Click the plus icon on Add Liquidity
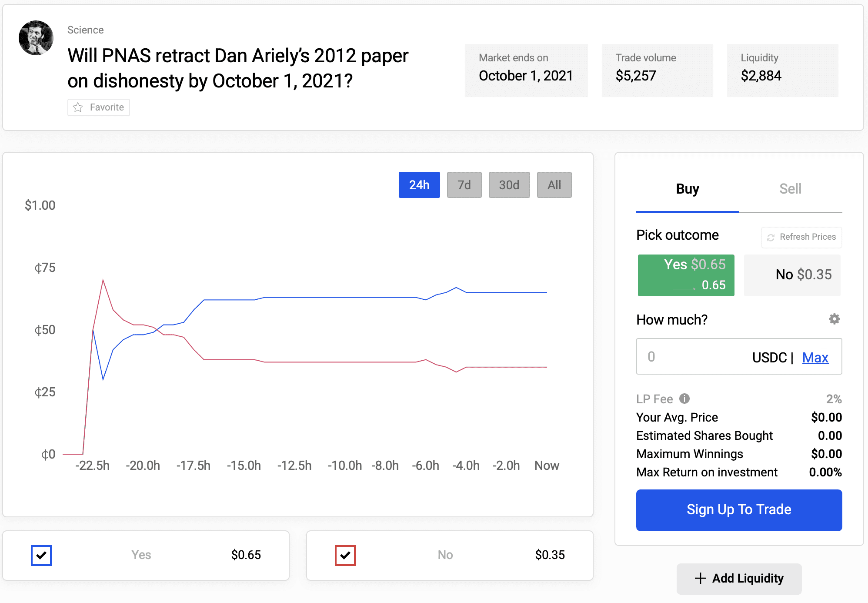Viewport: 868px width, 603px height. click(x=700, y=578)
